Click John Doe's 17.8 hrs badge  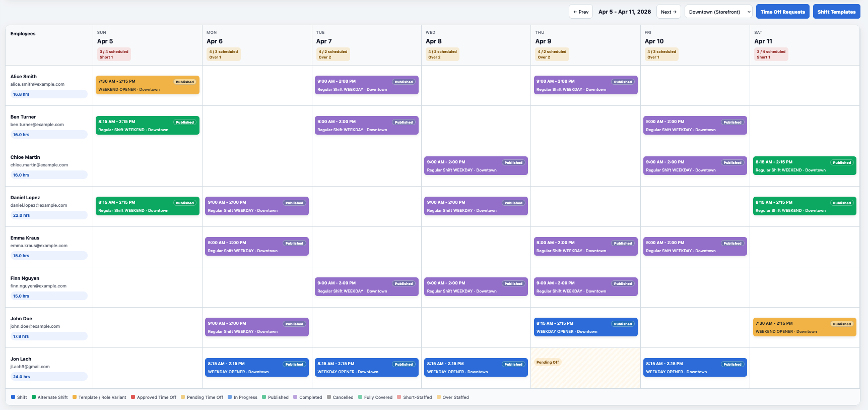point(49,336)
